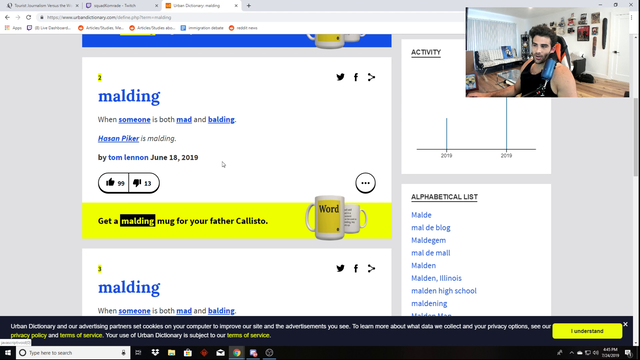Open 'mal de blog' in the alphabetical list
The width and height of the screenshot is (640, 360).
tap(431, 227)
